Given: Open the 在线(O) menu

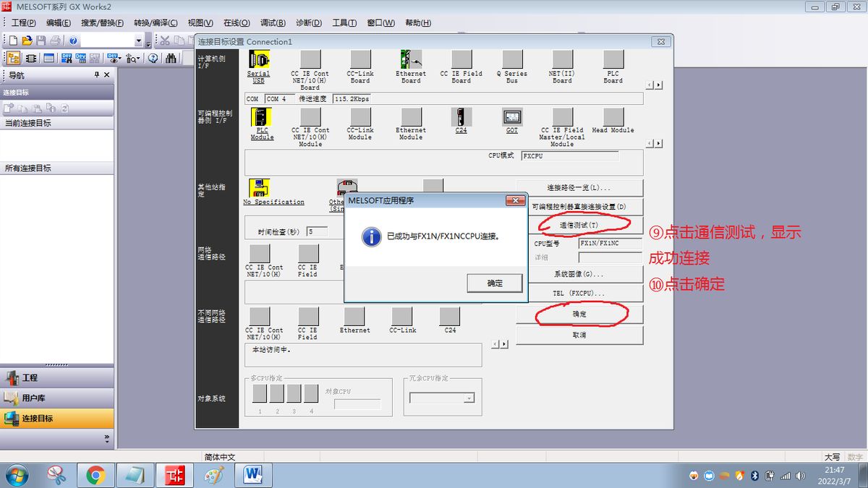Looking at the screenshot, I should point(236,22).
